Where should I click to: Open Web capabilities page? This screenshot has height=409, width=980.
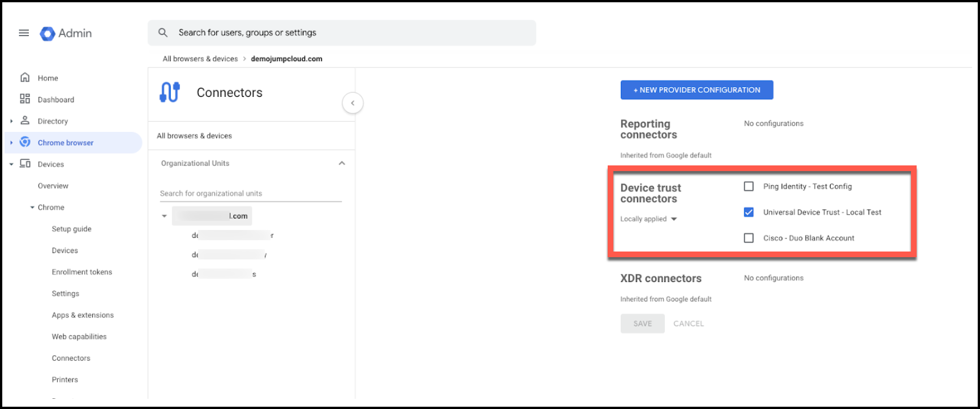pos(79,336)
